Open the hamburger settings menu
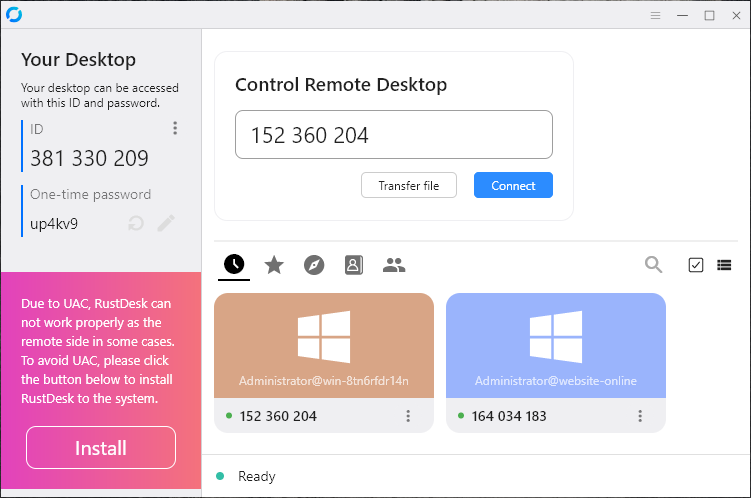751x498 pixels. (655, 15)
